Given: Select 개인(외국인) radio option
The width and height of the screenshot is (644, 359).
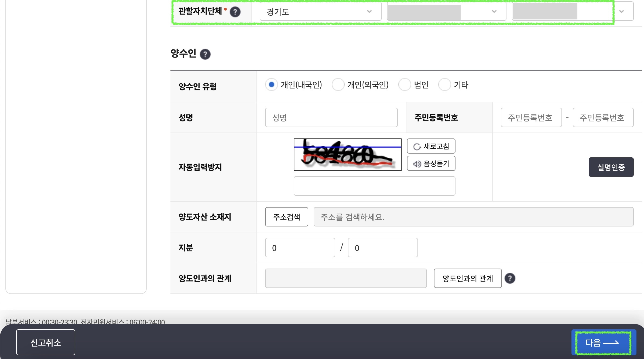Looking at the screenshot, I should (x=338, y=85).
